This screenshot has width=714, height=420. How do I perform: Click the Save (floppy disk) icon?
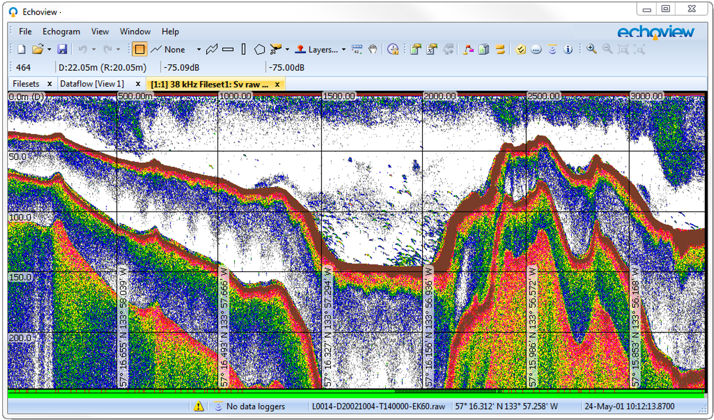click(62, 49)
